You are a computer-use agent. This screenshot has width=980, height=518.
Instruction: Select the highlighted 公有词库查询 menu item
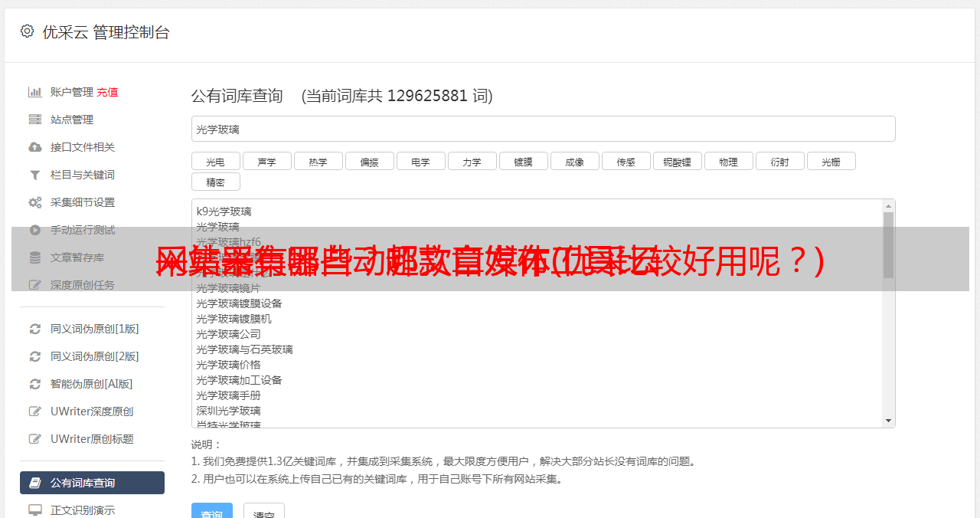tap(92, 483)
